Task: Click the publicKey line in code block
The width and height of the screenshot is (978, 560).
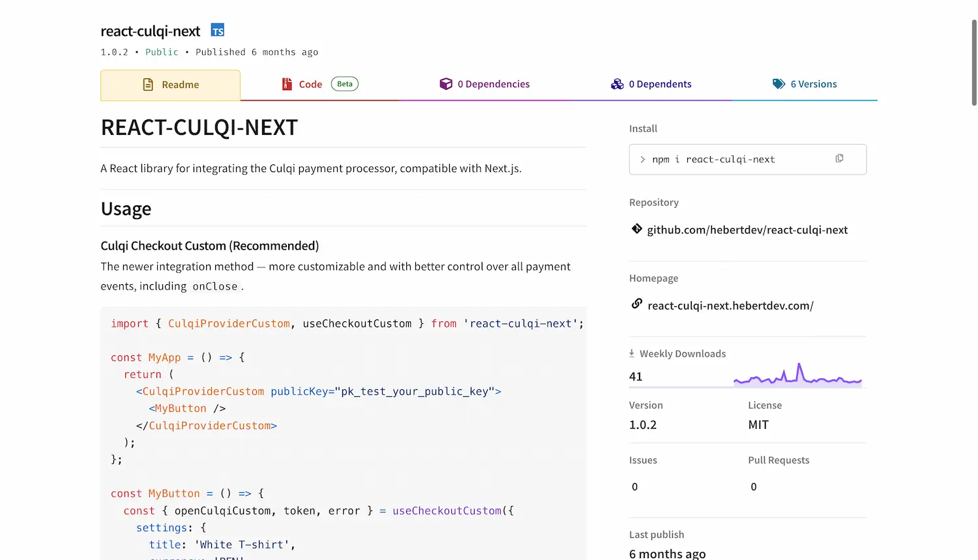Action: point(318,392)
